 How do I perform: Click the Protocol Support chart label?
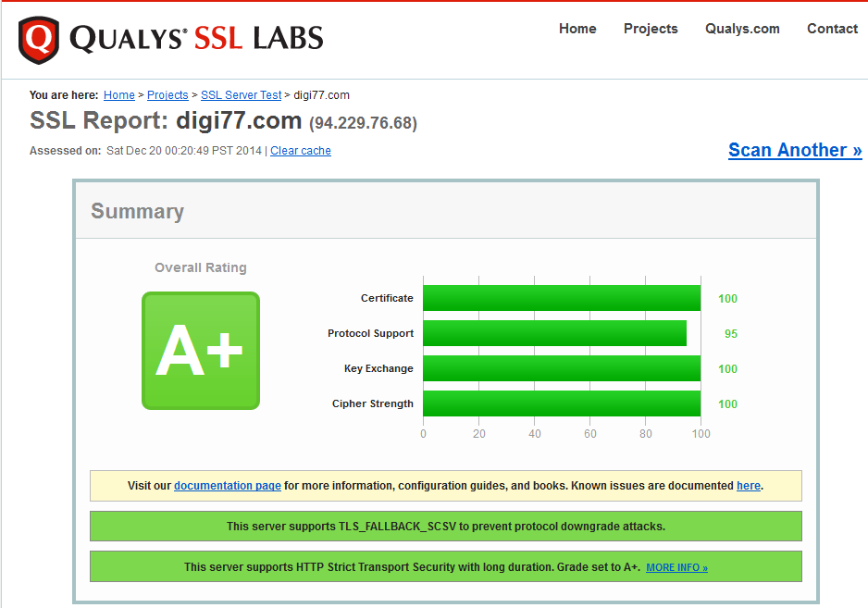click(x=370, y=333)
